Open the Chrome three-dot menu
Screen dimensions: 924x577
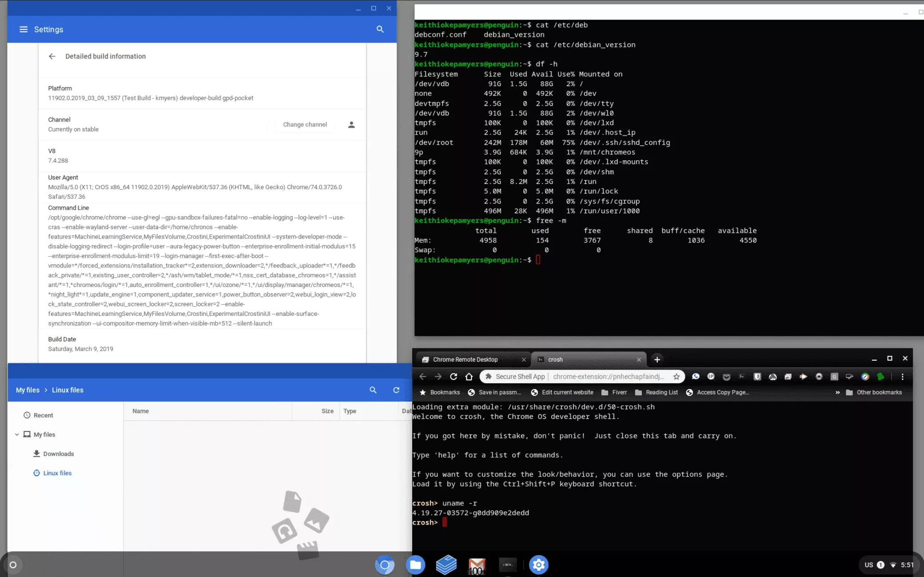click(902, 377)
